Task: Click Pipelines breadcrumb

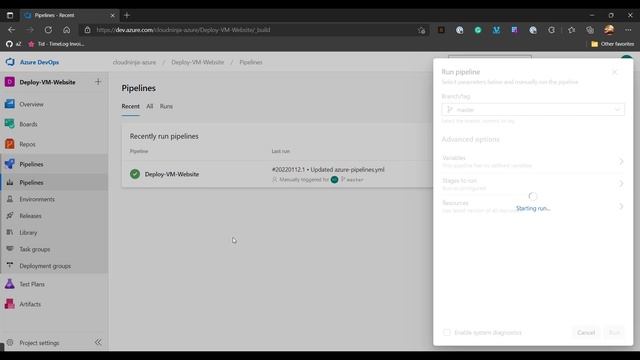Action: [x=251, y=62]
